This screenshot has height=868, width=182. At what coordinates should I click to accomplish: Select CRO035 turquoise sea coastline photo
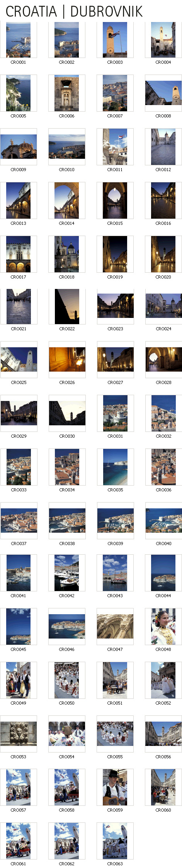tap(115, 467)
